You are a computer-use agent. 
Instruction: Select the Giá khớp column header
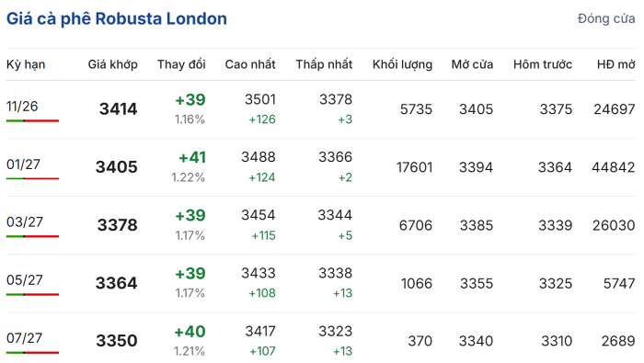(x=112, y=64)
